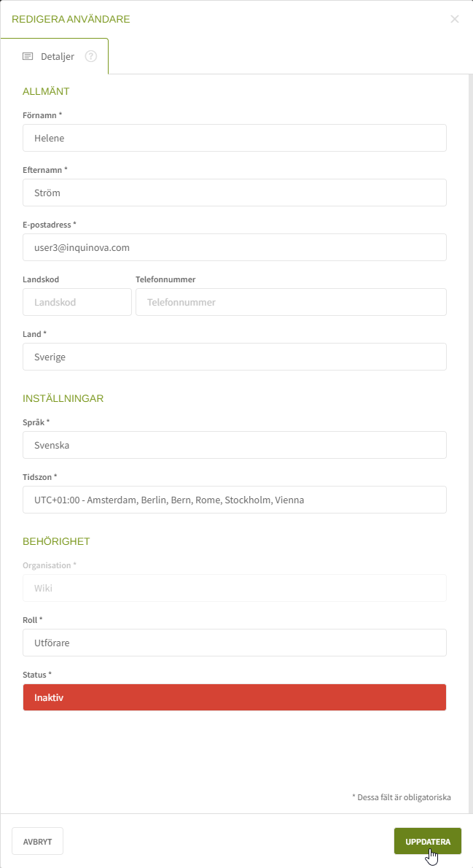Click the disabled Organisation field showing Wiki
The width and height of the screenshot is (473, 868).
click(234, 588)
